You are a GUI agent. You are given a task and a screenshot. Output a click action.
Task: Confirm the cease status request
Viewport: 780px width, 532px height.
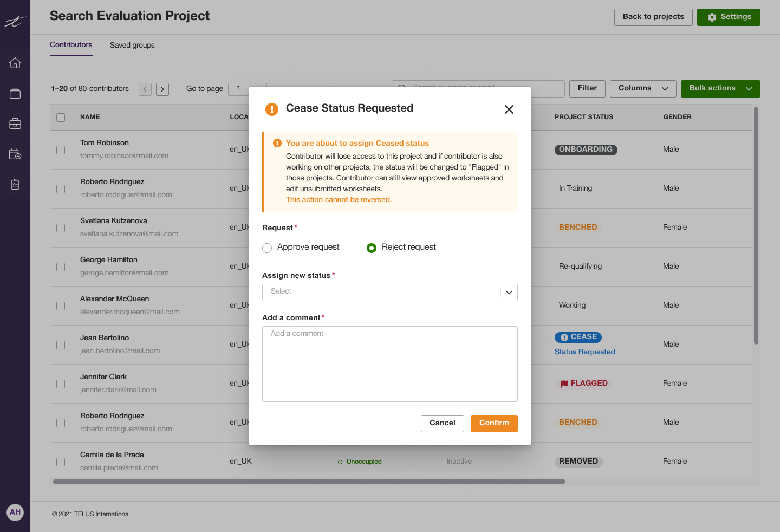click(x=493, y=423)
